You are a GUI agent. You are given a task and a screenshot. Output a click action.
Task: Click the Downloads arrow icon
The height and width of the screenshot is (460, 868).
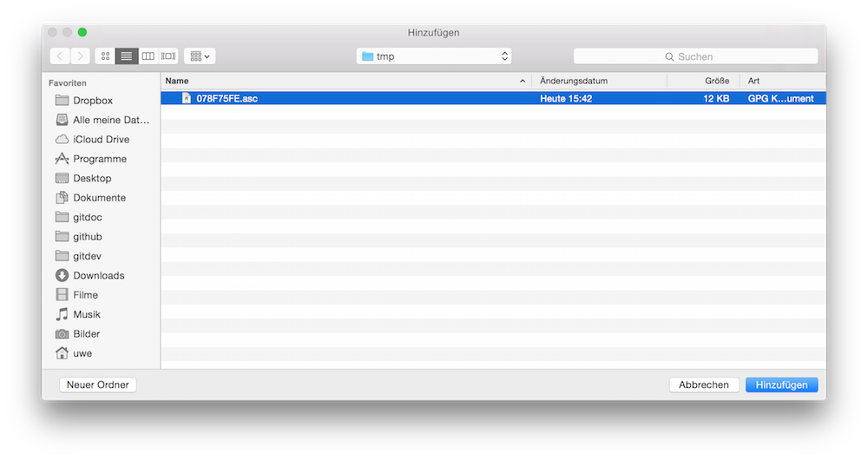coord(62,275)
